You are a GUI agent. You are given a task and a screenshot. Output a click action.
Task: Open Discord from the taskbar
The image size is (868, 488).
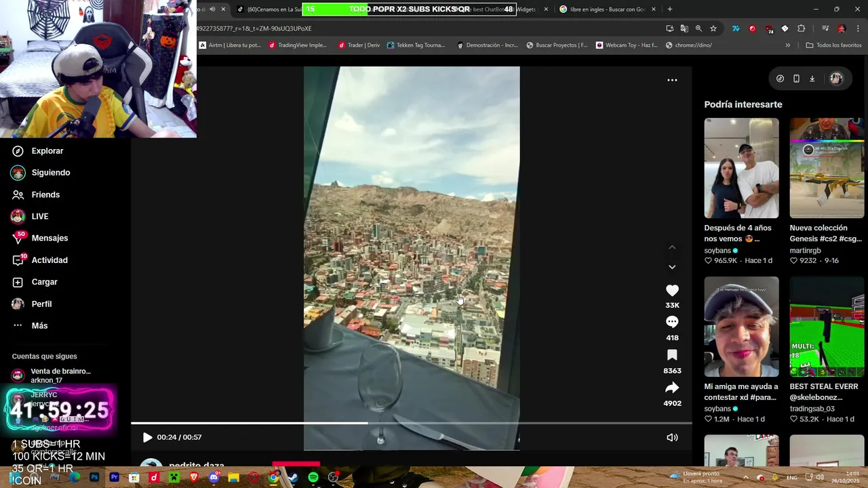pos(214,478)
